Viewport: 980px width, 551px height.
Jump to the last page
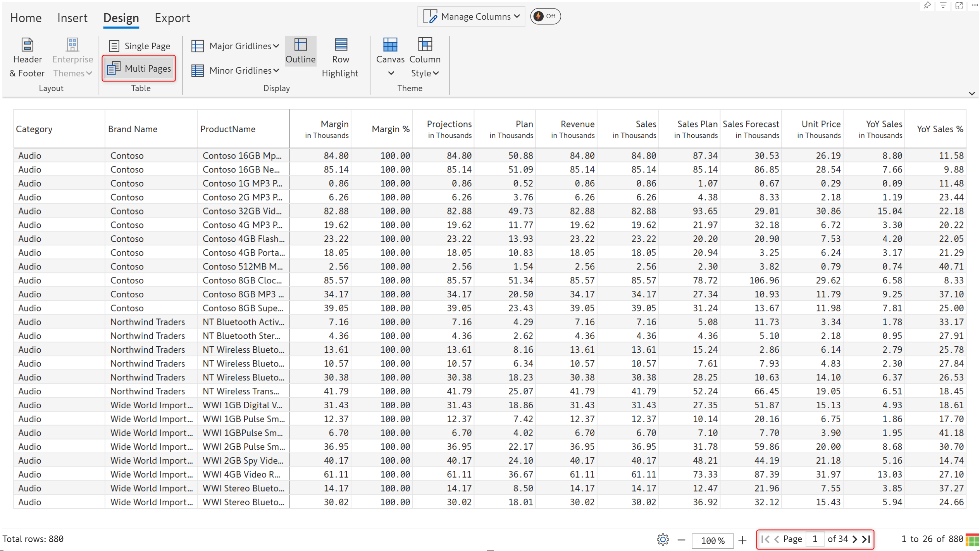867,539
